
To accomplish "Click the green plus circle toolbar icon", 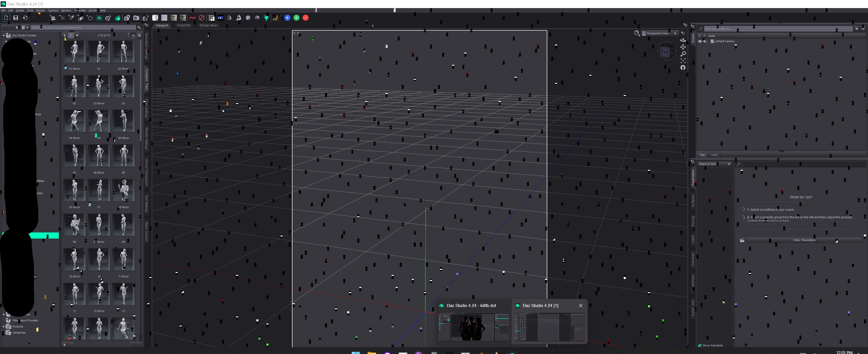I will tap(296, 18).
